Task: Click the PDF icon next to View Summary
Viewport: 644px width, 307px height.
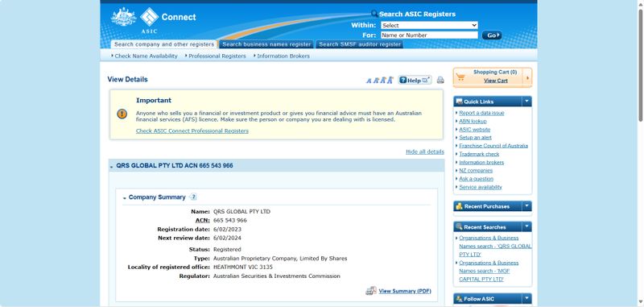Action: point(371,291)
